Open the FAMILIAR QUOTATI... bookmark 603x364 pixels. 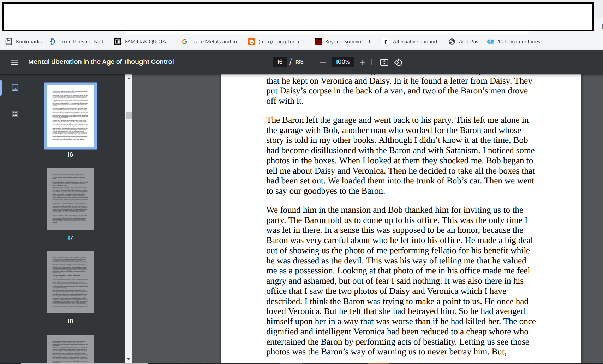click(144, 42)
